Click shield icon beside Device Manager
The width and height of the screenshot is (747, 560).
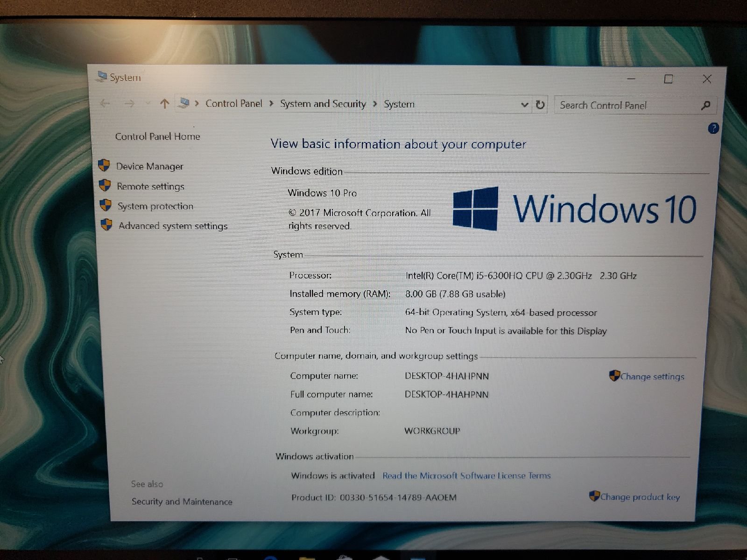(x=104, y=166)
